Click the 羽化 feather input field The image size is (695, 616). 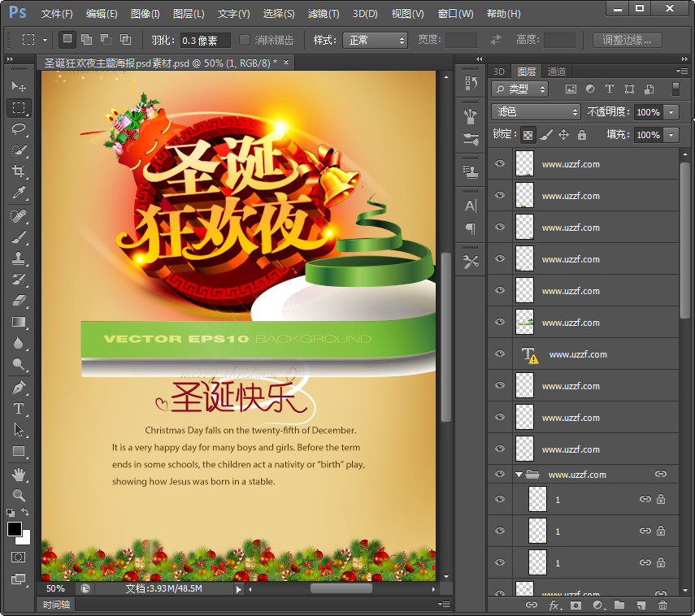click(205, 41)
